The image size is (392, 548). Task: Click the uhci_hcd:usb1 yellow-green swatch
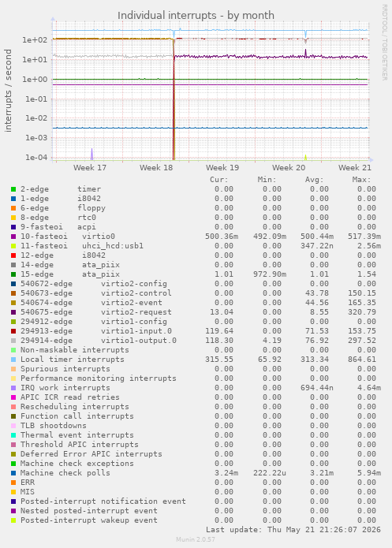coord(13,246)
